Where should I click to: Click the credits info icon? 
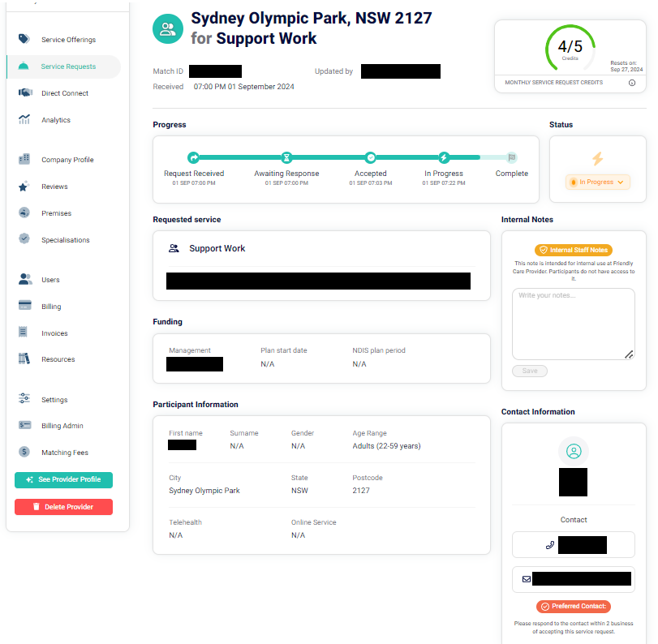[x=632, y=82]
